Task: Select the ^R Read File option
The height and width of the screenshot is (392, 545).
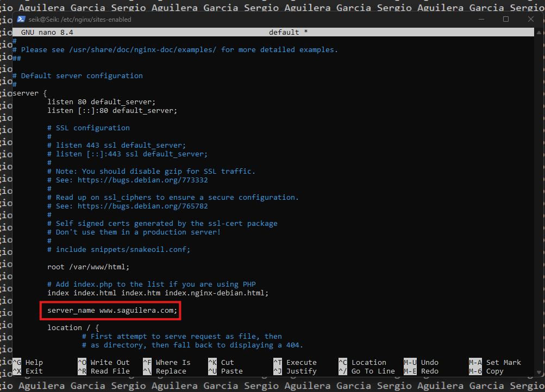Action: pos(103,371)
